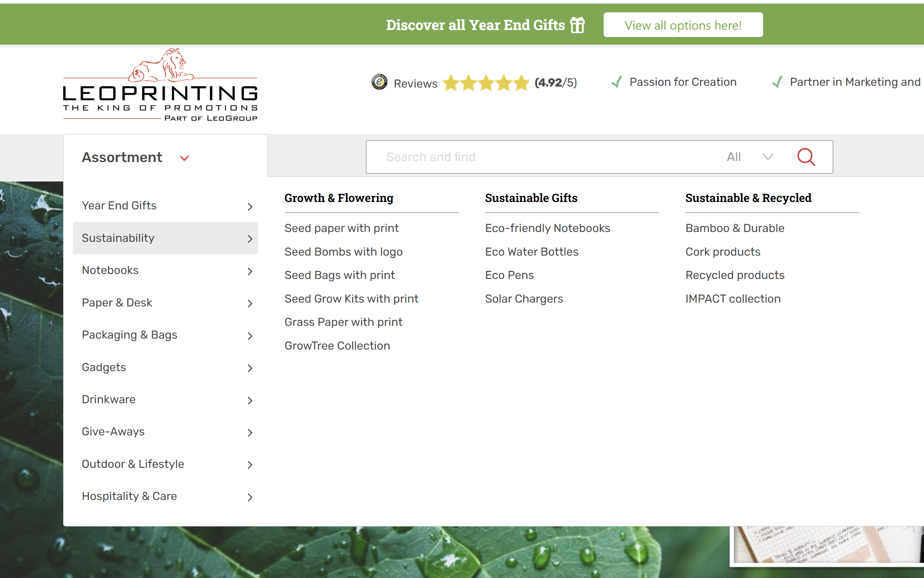
Task: Click the red search magnifier icon
Action: 805,157
